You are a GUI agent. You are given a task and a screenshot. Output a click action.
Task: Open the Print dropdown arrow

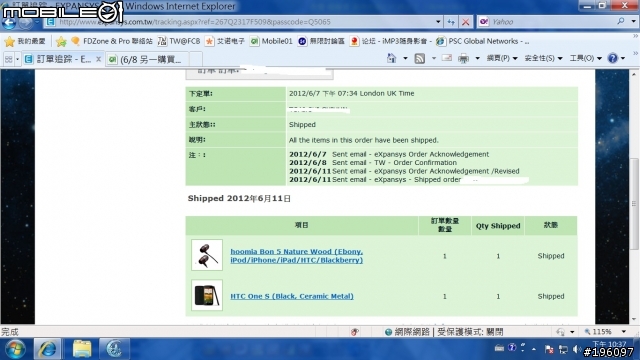click(477, 58)
